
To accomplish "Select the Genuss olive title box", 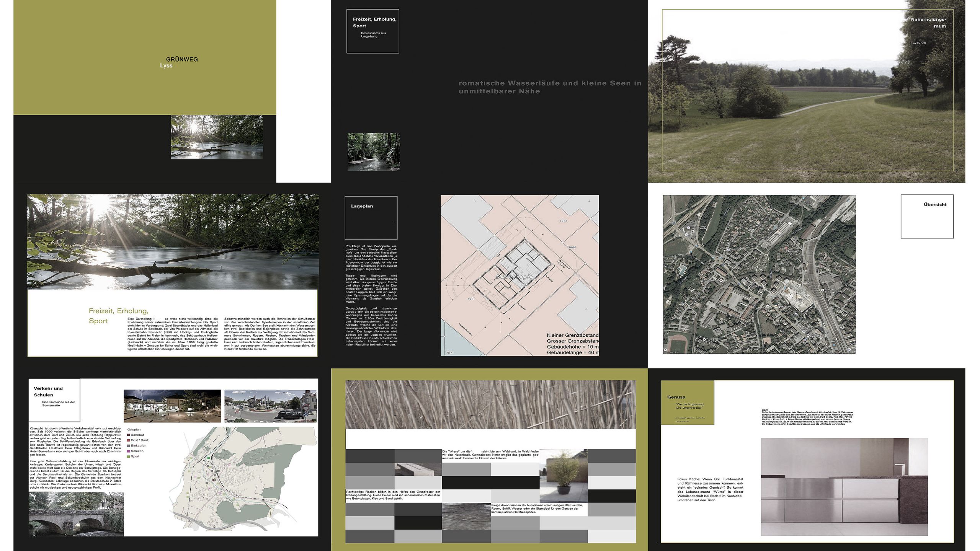I will 687,403.
